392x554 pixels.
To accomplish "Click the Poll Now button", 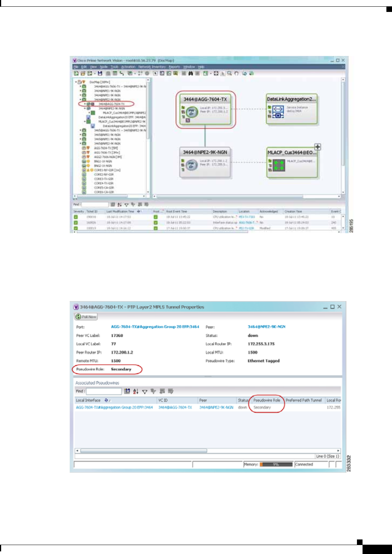I will 86,317.
